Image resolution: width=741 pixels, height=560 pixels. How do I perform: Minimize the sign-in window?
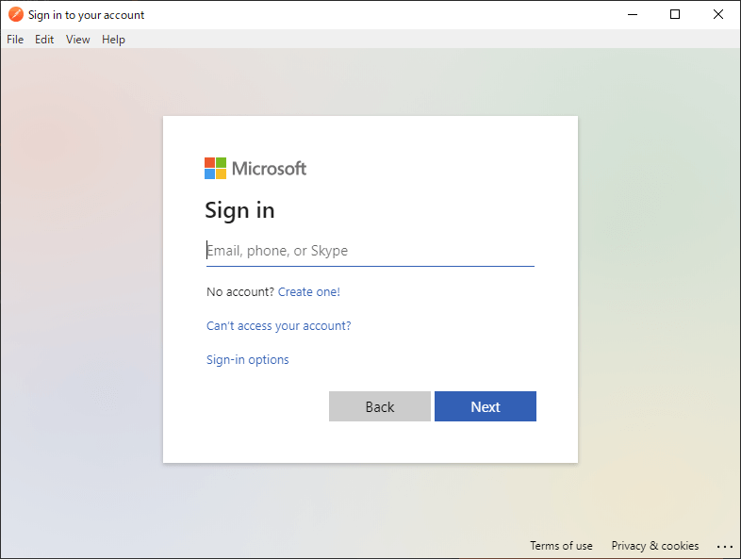[x=633, y=15]
